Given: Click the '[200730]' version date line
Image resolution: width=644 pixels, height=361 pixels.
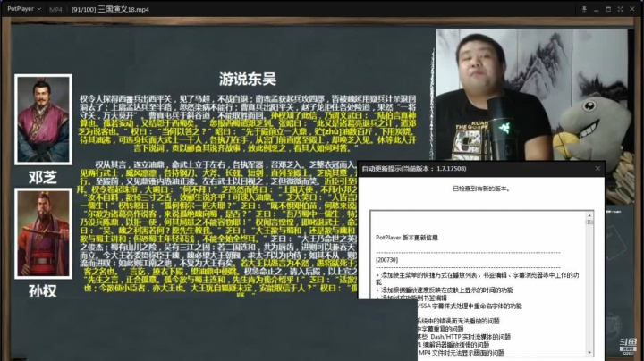Looking at the screenshot, I should [x=386, y=260].
